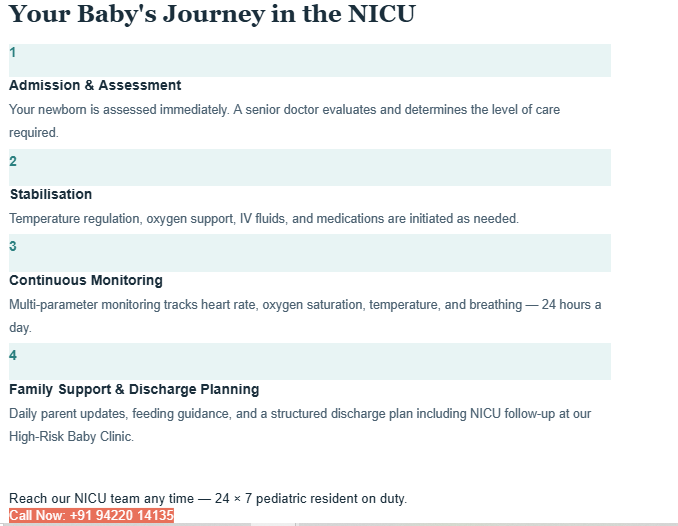This screenshot has width=678, height=526.
Task: Click the Your Baby's Journey in the NICU title
Action: [x=212, y=14]
